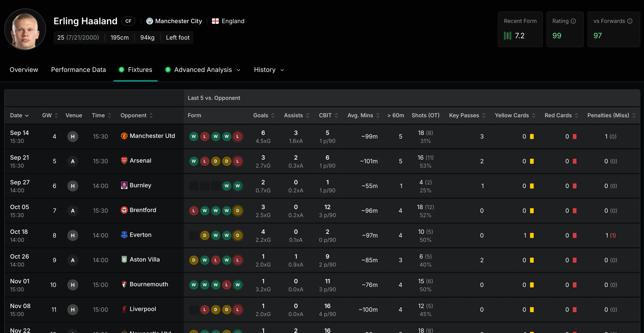Viewport: 644px width, 333px height.
Task: Click the missed penalty value 1 (1) for Everton
Action: point(611,235)
